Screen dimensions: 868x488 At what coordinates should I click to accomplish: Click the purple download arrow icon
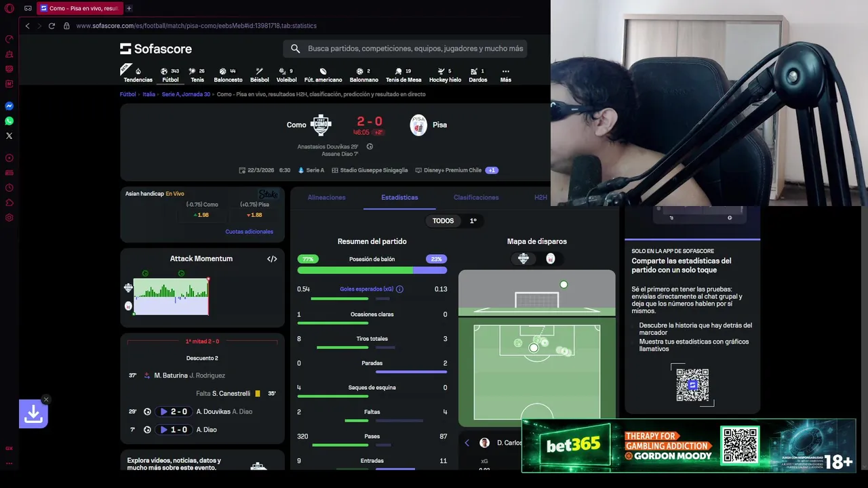[x=33, y=413]
